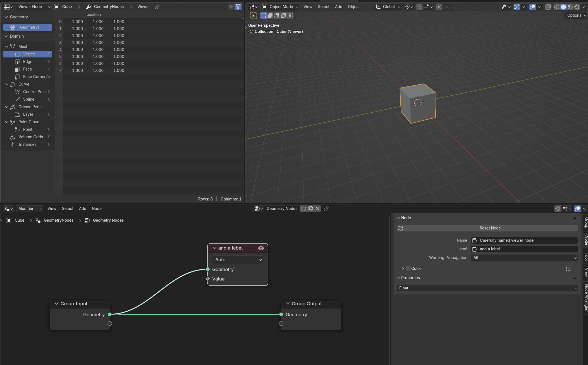Toggle the spreadsheet filter funnel icon
Screen dimensions: 588x365
tap(238, 7)
